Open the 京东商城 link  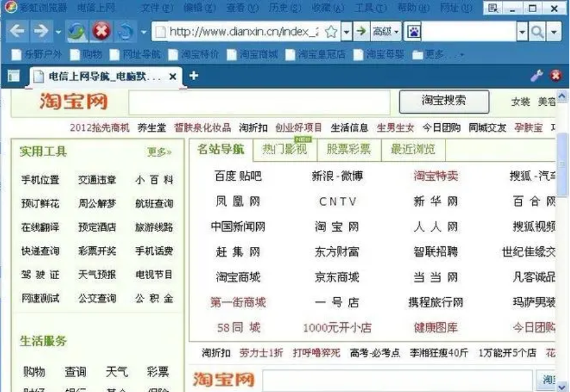[x=337, y=277]
